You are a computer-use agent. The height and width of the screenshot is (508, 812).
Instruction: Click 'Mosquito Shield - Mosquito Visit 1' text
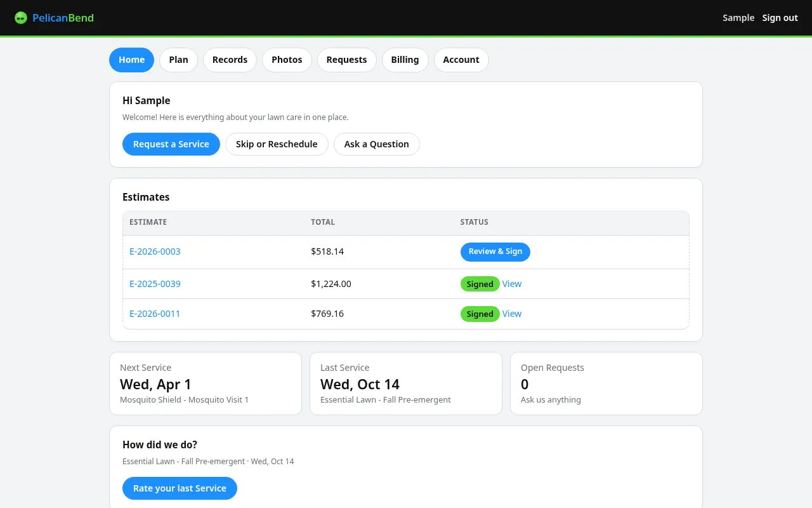click(185, 400)
